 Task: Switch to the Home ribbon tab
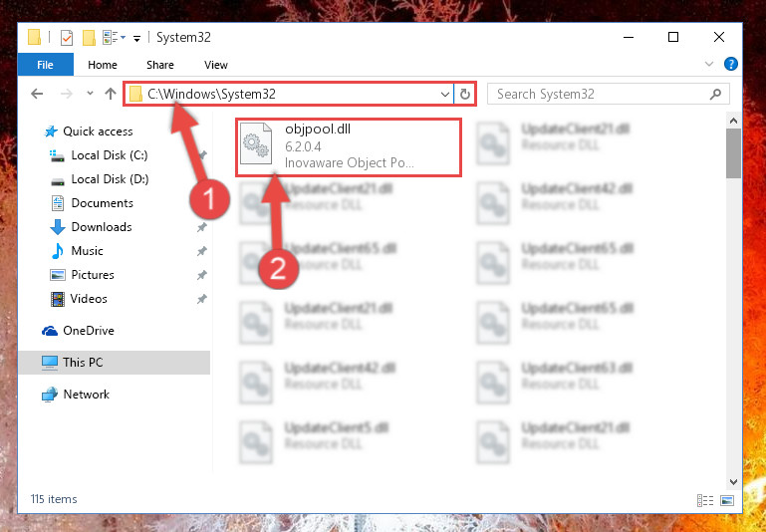(103, 65)
